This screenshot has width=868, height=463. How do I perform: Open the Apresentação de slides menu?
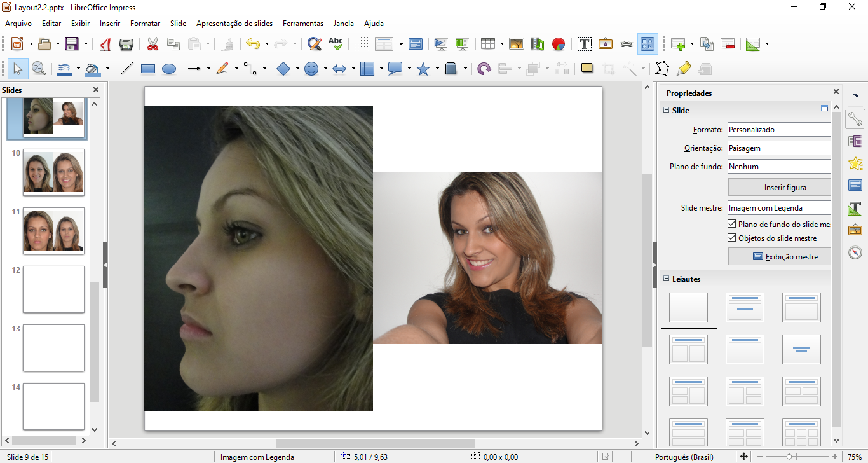(234, 24)
